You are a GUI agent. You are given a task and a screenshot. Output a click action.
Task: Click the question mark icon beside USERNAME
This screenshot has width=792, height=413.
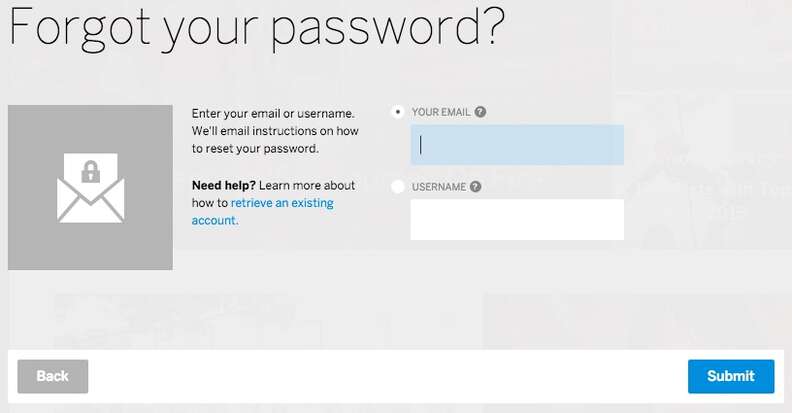pos(475,186)
